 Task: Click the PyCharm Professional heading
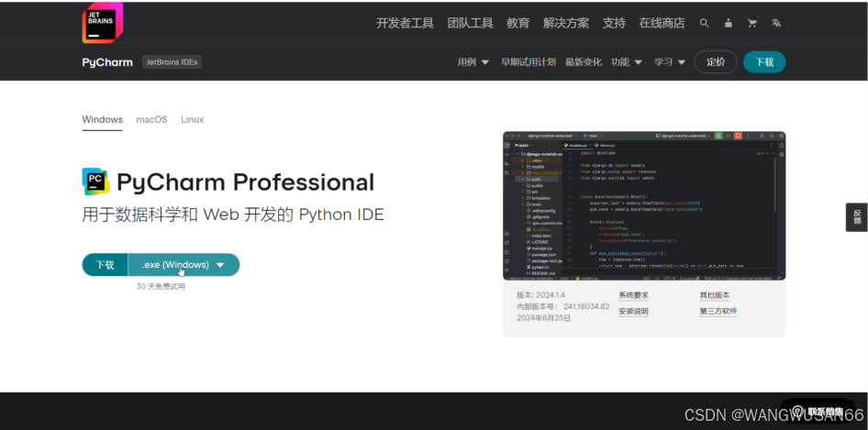tap(245, 182)
